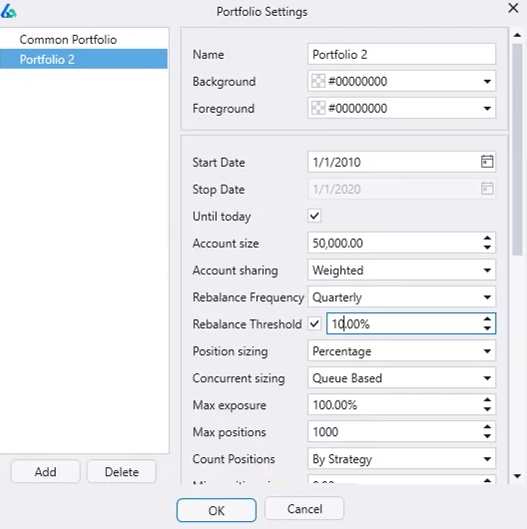Click the Add button

click(x=46, y=471)
